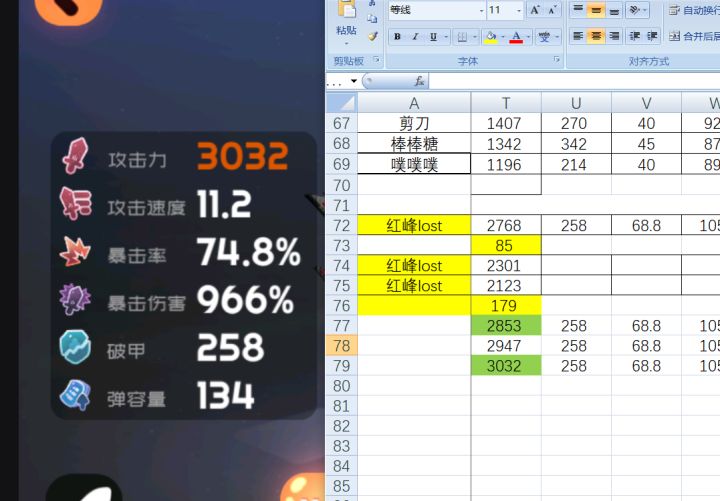The width and height of the screenshot is (720, 501).
Task: Open the Name Box dropdown arrow
Action: [x=354, y=81]
